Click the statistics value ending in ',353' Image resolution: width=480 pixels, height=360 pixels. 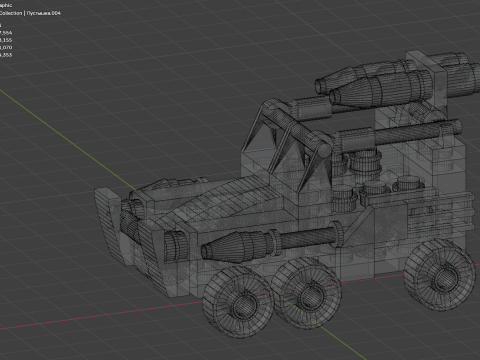(6, 55)
